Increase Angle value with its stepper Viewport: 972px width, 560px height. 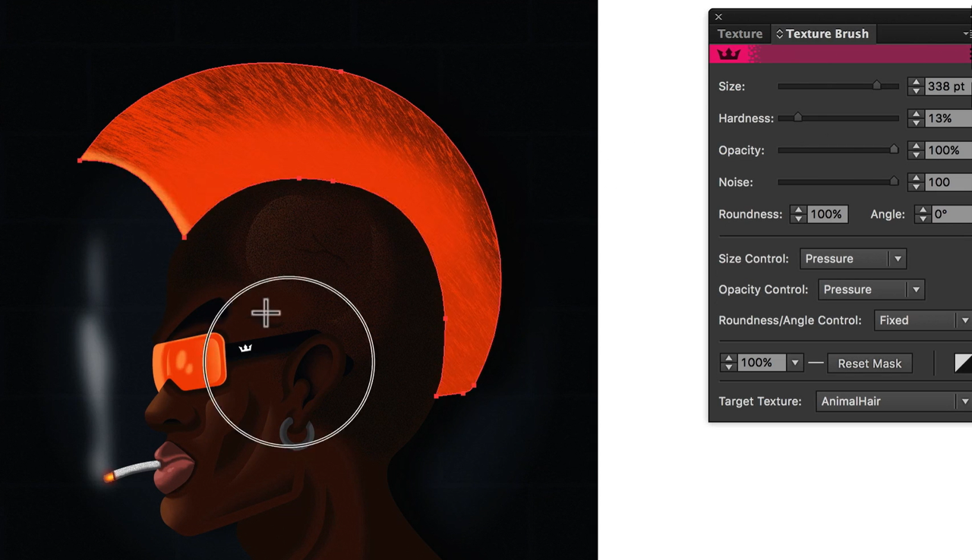(x=922, y=209)
